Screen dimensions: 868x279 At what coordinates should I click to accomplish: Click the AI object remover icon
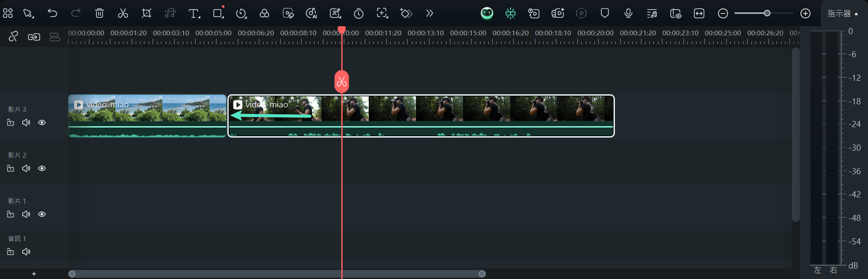(288, 13)
